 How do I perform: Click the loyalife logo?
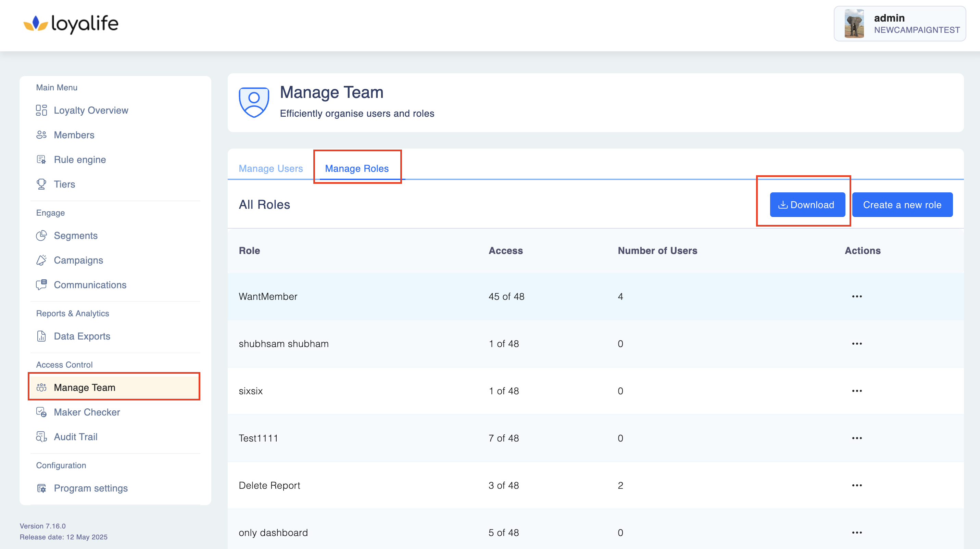[x=71, y=24]
